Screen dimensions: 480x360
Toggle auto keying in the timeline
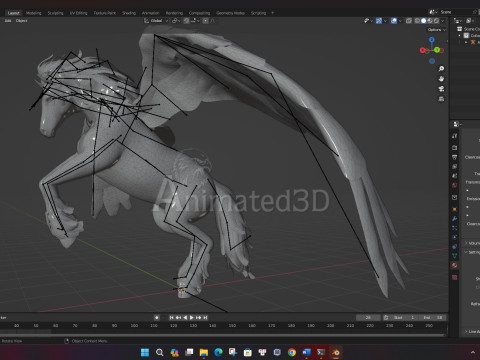coord(157,317)
